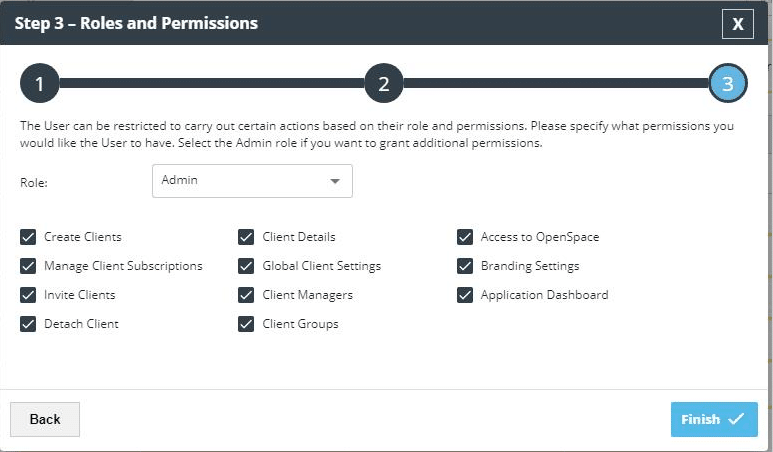Uncheck Create Clients permission

click(x=28, y=237)
